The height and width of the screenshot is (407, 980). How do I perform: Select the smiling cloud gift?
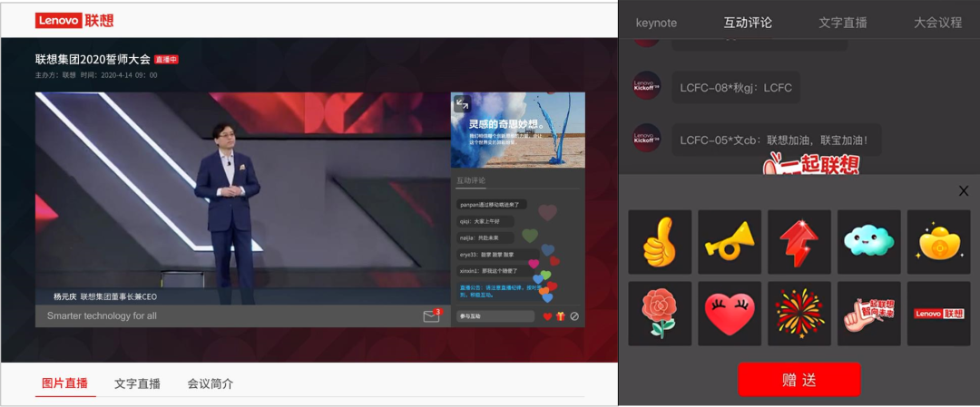coord(868,242)
